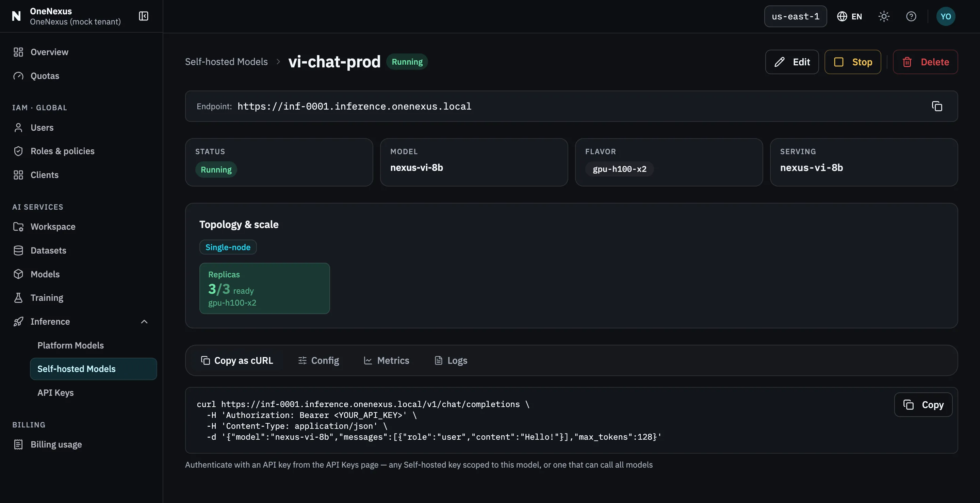Click the Training flask icon
The height and width of the screenshot is (503, 980).
[x=18, y=297]
